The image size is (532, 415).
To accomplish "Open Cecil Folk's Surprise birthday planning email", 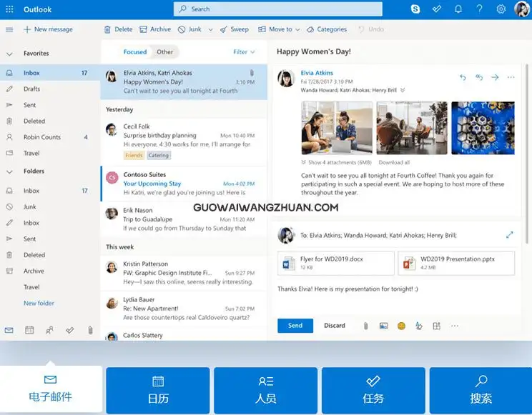I will (x=184, y=141).
